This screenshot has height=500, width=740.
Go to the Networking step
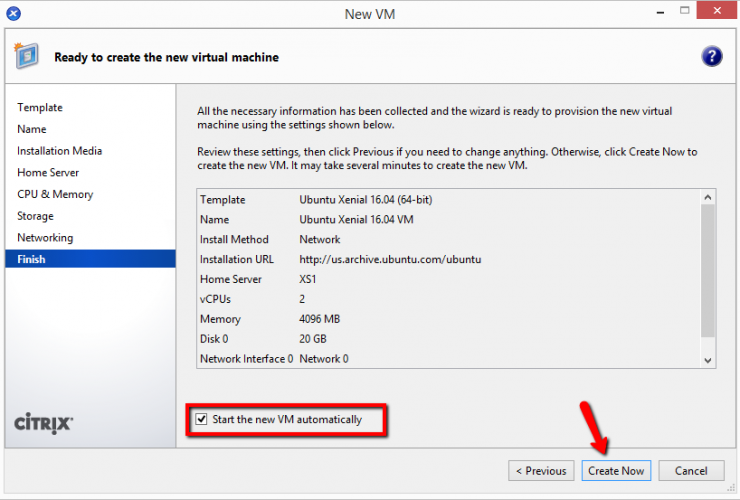point(45,238)
